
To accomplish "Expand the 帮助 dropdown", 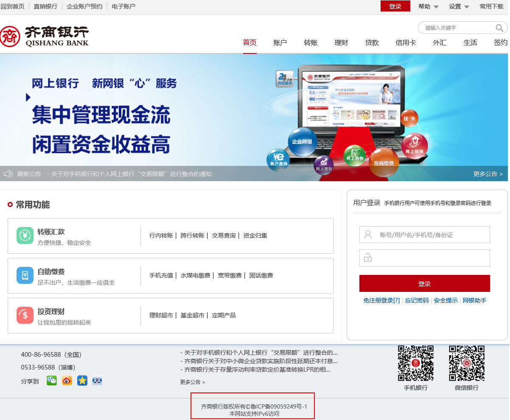I will 429,6.
